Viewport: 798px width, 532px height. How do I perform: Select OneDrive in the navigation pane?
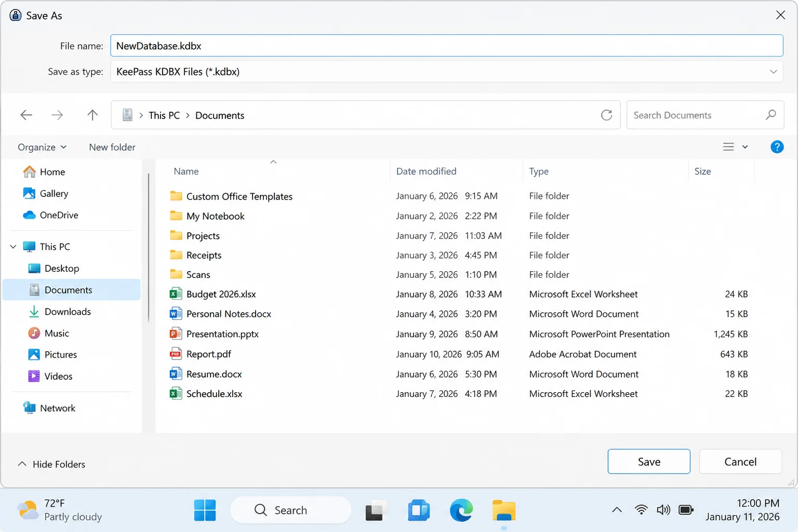coord(72,215)
